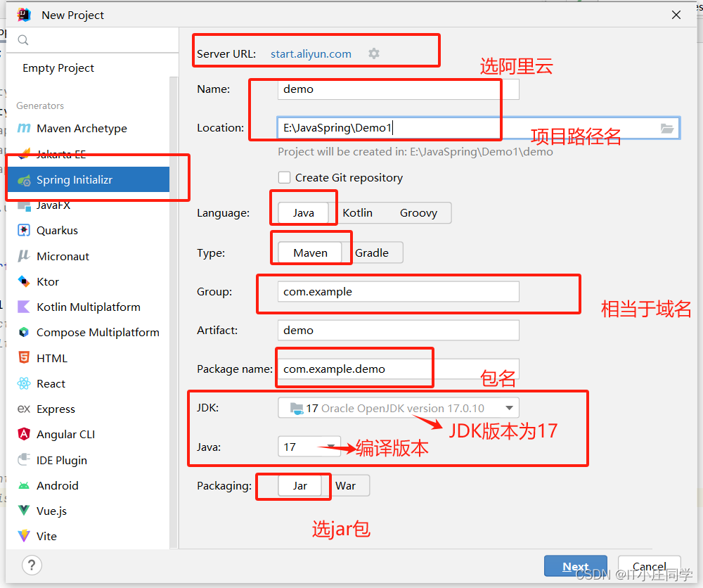Select Maven Archetype generator

tap(89, 128)
